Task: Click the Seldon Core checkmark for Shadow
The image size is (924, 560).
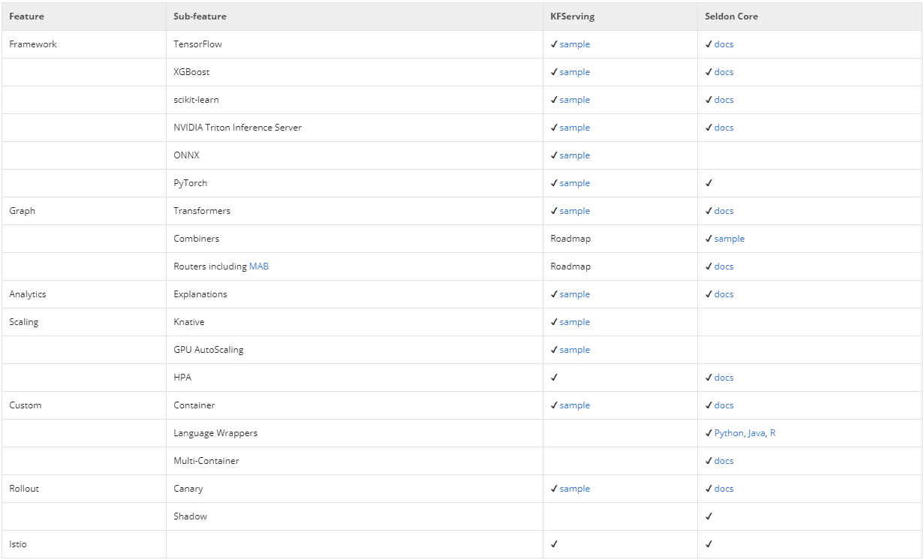Action: 709,516
